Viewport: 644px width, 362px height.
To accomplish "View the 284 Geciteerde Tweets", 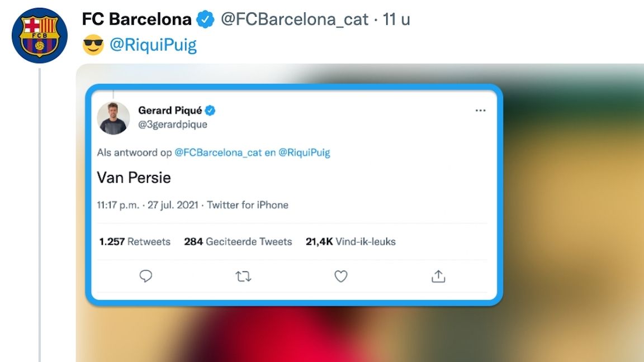I will pos(238,242).
